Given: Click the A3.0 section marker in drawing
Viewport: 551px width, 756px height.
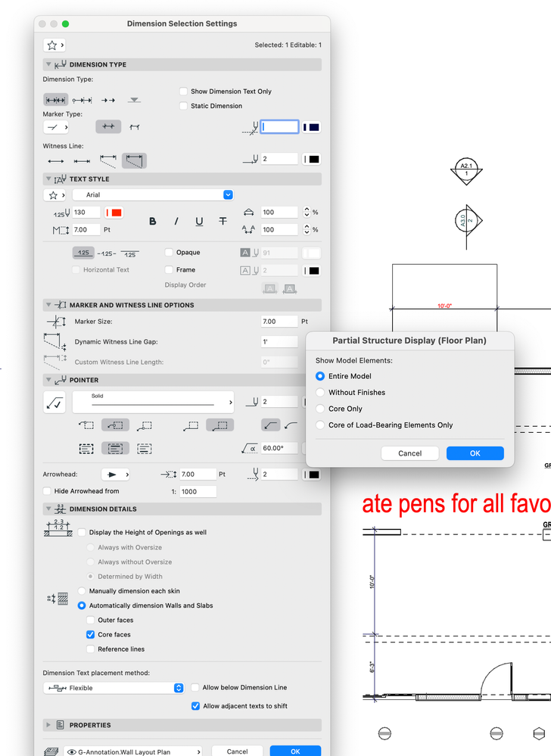Looking at the screenshot, I should (467, 221).
